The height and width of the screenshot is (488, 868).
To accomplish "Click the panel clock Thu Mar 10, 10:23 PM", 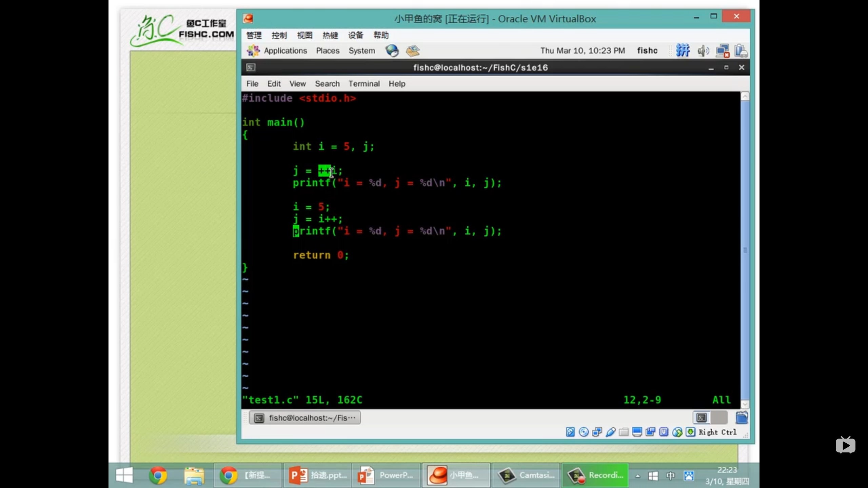I will pyautogui.click(x=583, y=51).
